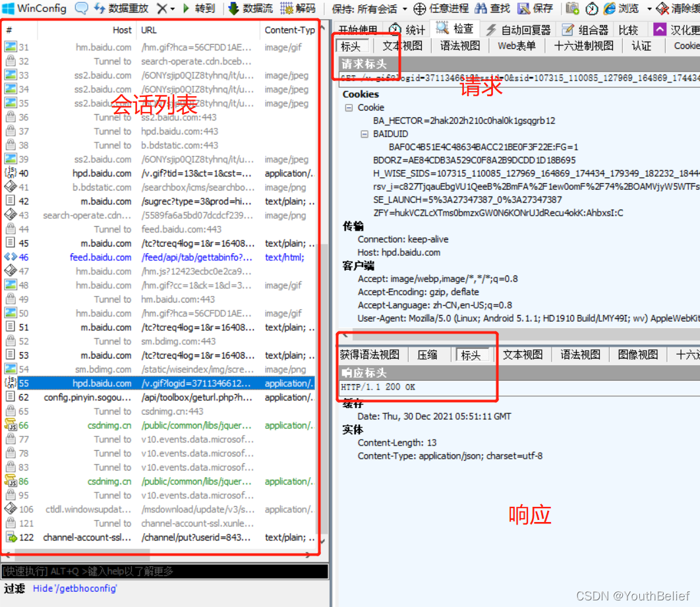700x607 pixels.
Task: Open the 组合器 composer tab
Action: pyautogui.click(x=585, y=30)
